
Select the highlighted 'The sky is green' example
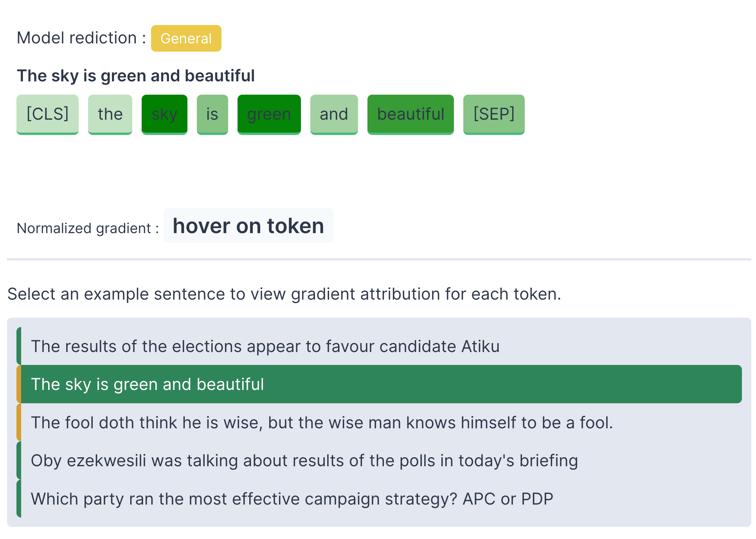point(148,384)
